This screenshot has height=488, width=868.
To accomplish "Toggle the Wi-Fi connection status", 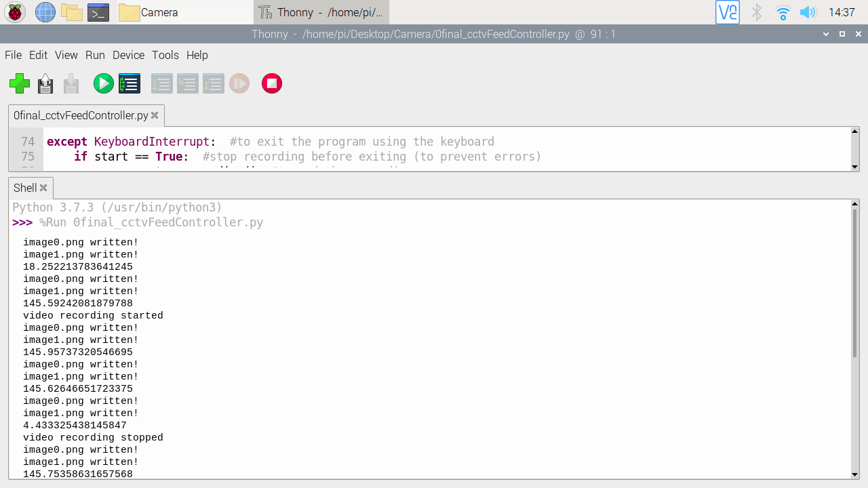I will (x=782, y=12).
